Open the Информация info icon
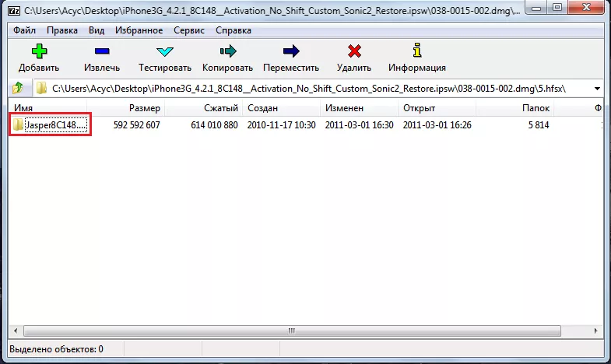Image resolution: width=611 pixels, height=364 pixels. [417, 51]
